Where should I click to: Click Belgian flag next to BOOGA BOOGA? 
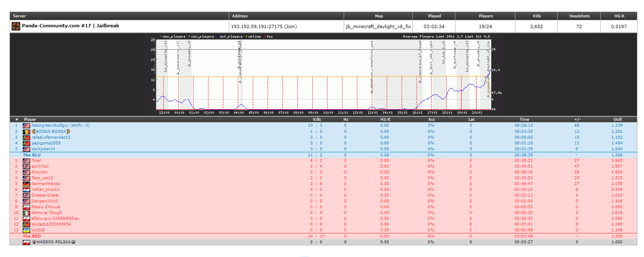point(26,132)
